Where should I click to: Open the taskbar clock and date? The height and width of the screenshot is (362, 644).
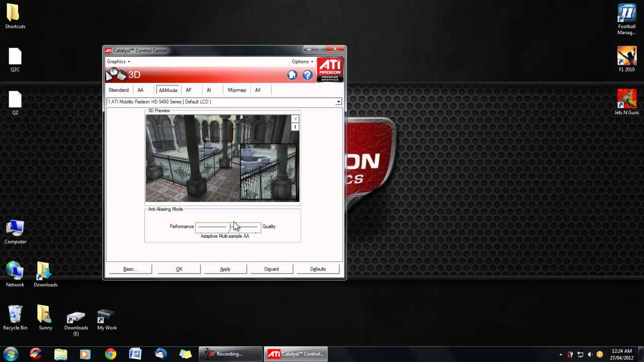click(x=623, y=354)
